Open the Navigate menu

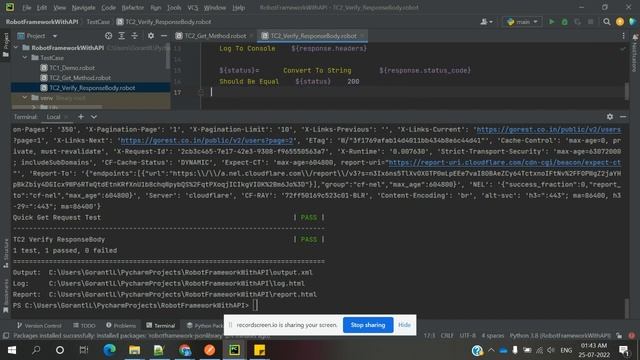[83, 7]
